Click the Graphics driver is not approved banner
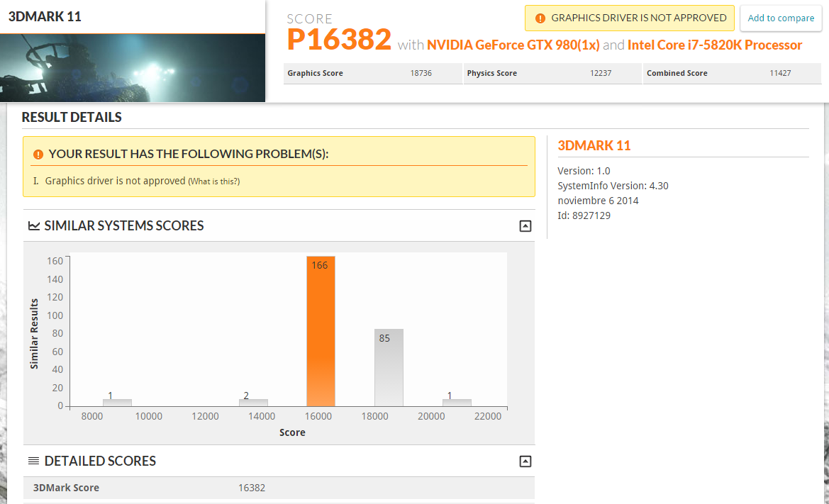Viewport: 829px width, 504px height. (629, 18)
